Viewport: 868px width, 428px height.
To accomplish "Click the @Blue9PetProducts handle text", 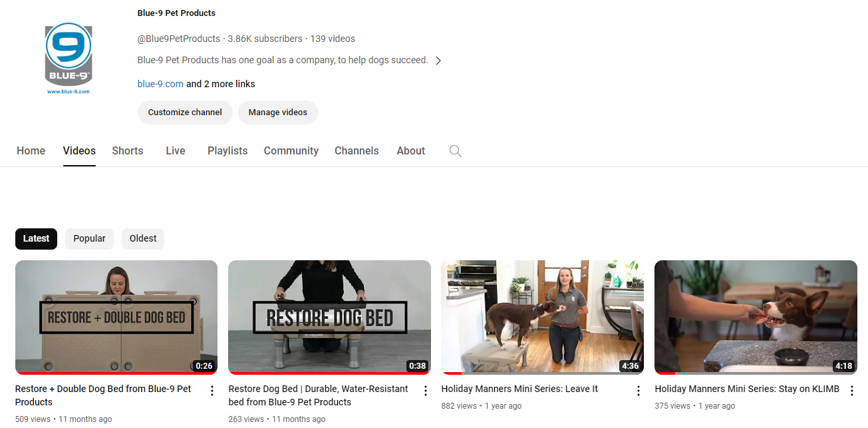I will point(179,39).
